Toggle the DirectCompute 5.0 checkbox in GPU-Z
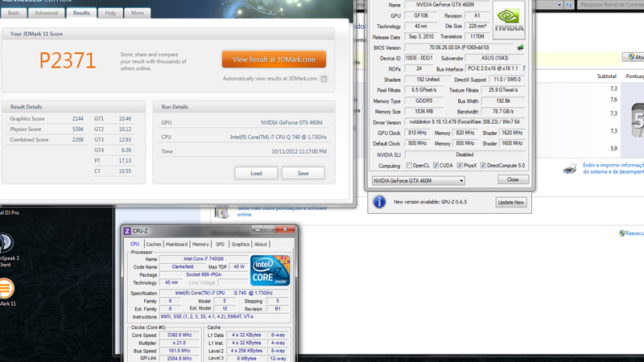The image size is (644, 362). [x=483, y=166]
